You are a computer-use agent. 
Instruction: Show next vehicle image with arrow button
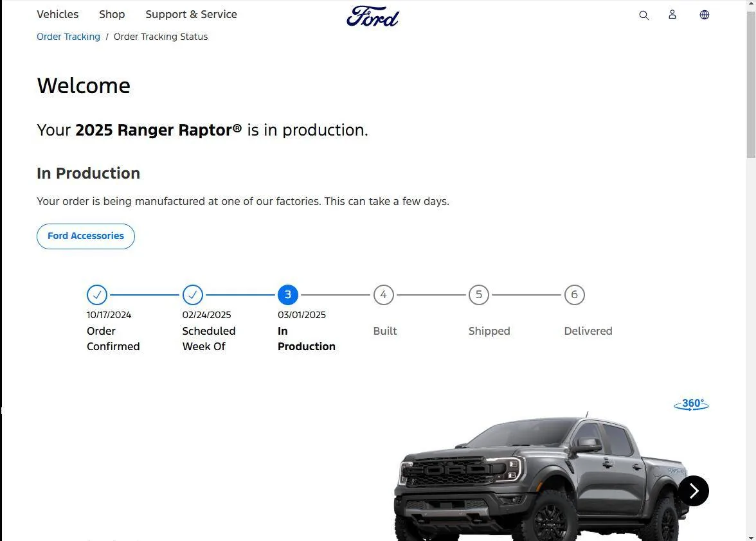(693, 491)
